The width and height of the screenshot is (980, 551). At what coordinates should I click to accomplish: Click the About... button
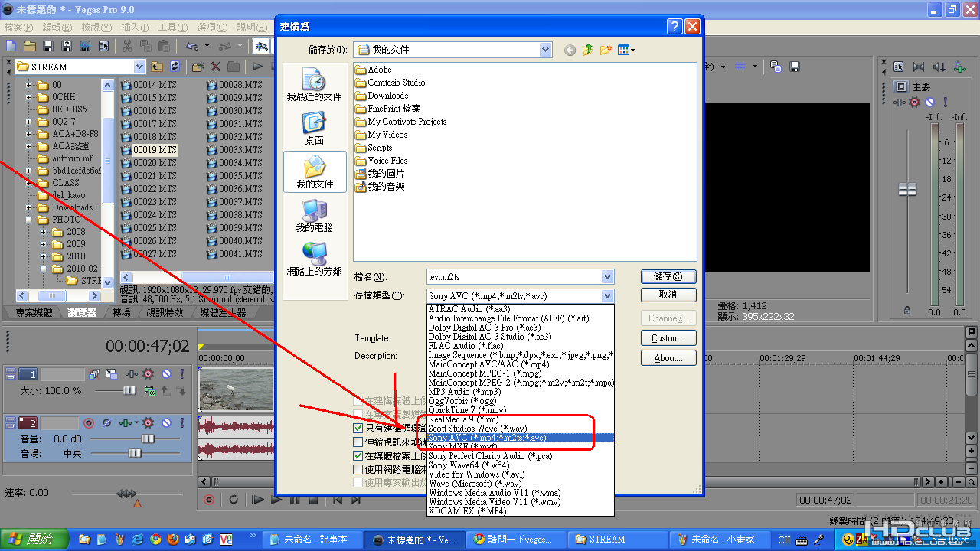[668, 357]
